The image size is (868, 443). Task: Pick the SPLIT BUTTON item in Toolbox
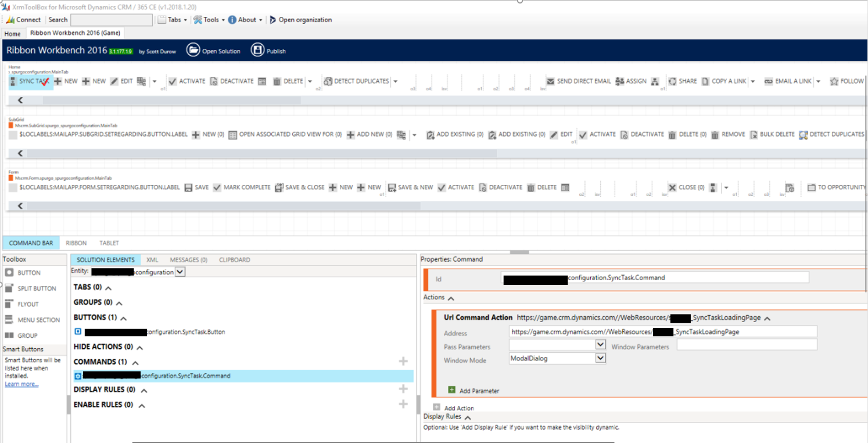click(x=30, y=288)
